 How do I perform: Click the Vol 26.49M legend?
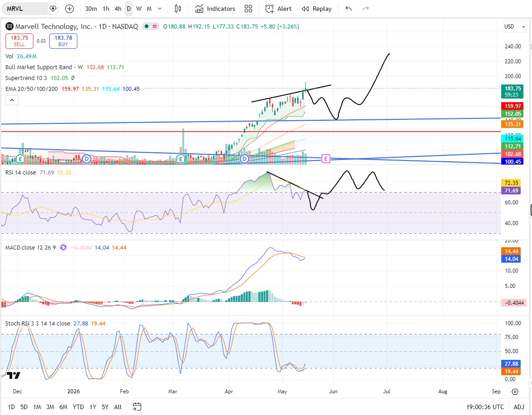(x=21, y=56)
